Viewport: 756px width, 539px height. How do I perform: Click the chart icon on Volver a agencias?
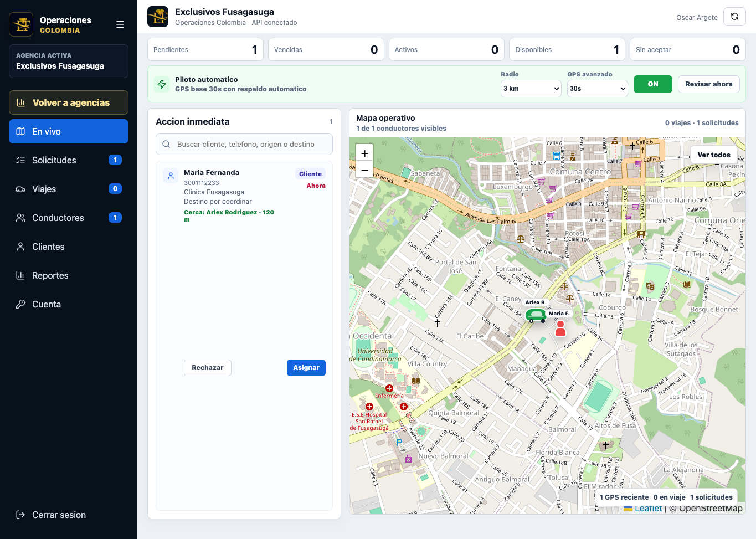(21, 102)
